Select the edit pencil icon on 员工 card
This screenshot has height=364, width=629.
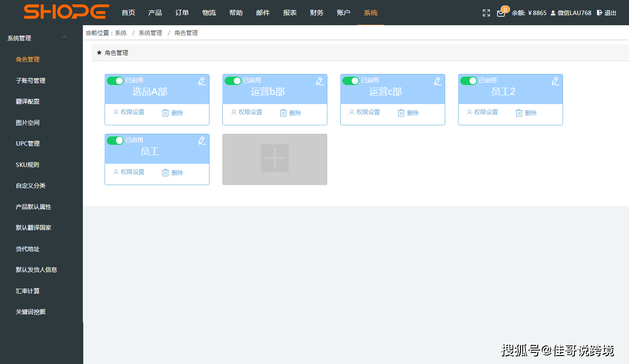pos(202,141)
